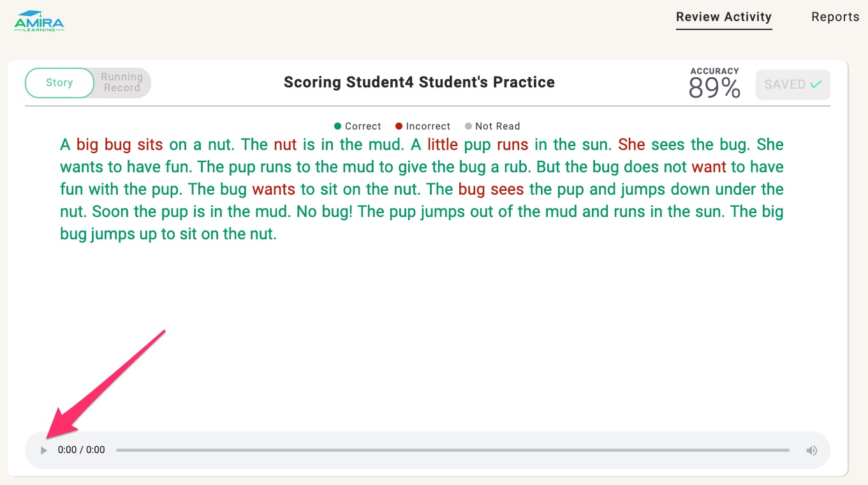The width and height of the screenshot is (868, 485).
Task: Click the incorrect word want in story
Action: click(709, 167)
